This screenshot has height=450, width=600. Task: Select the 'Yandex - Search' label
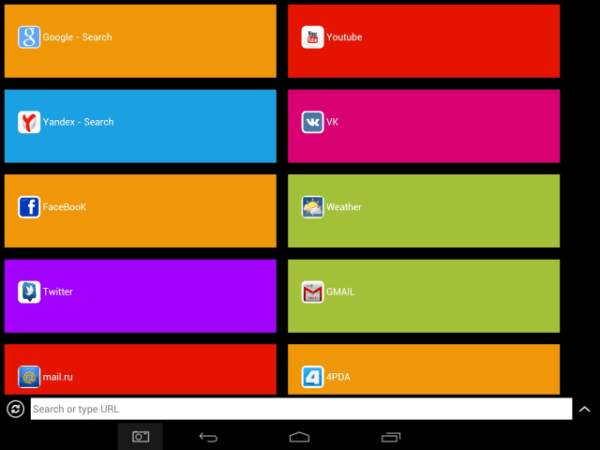tap(78, 122)
